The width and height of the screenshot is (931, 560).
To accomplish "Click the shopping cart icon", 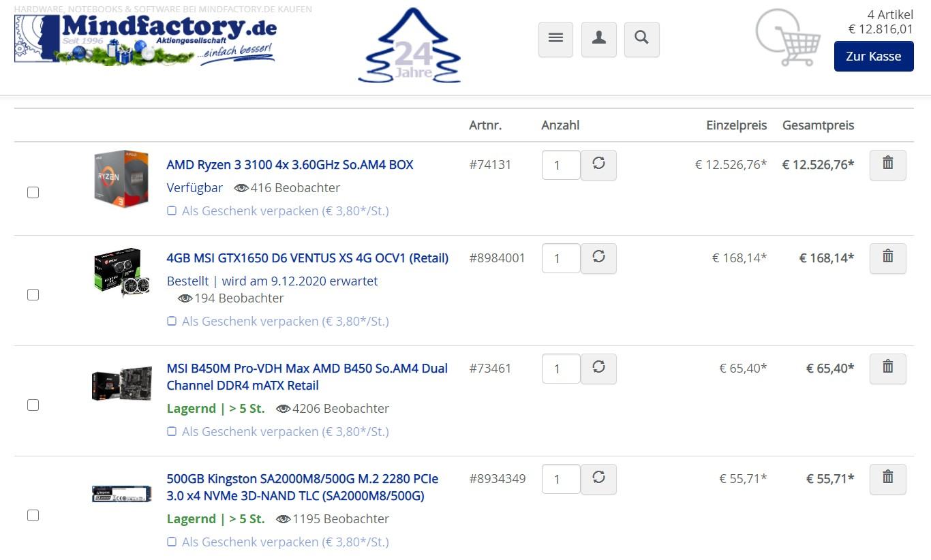I will [x=788, y=37].
